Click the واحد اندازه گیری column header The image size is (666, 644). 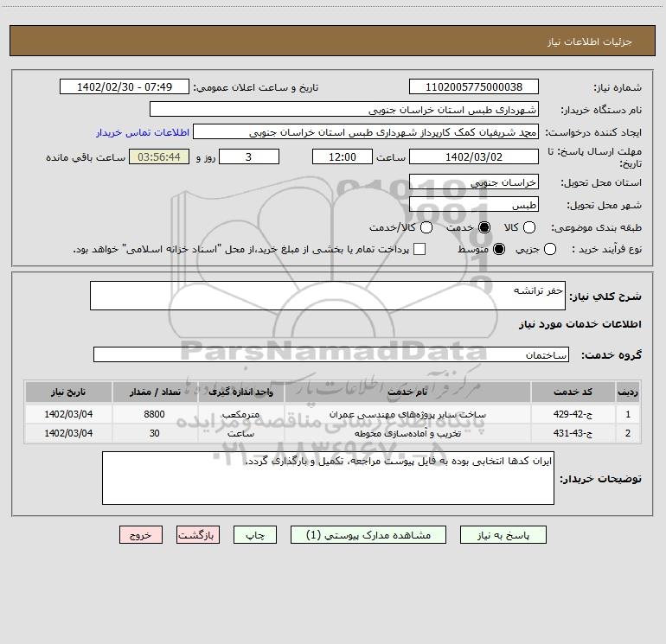point(240,392)
